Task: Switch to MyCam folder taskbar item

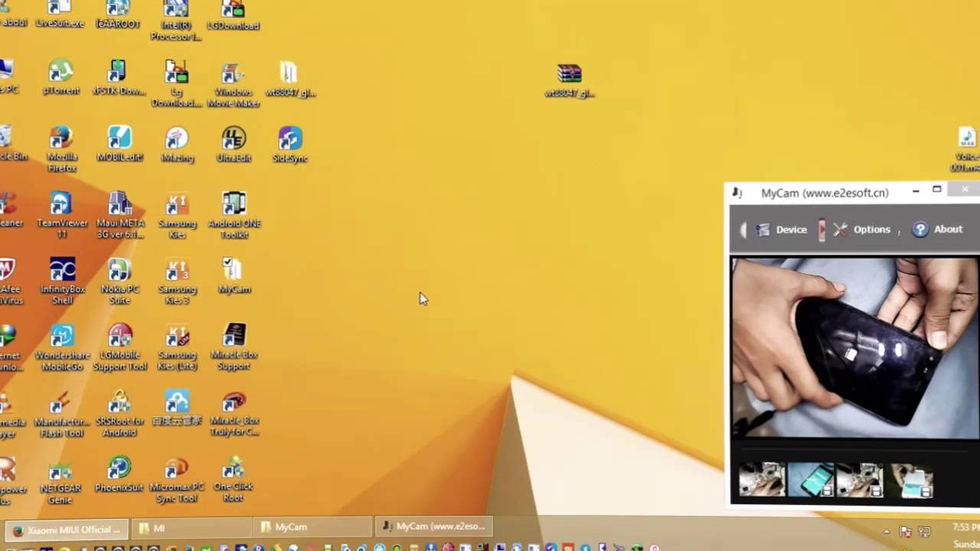Action: (313, 527)
